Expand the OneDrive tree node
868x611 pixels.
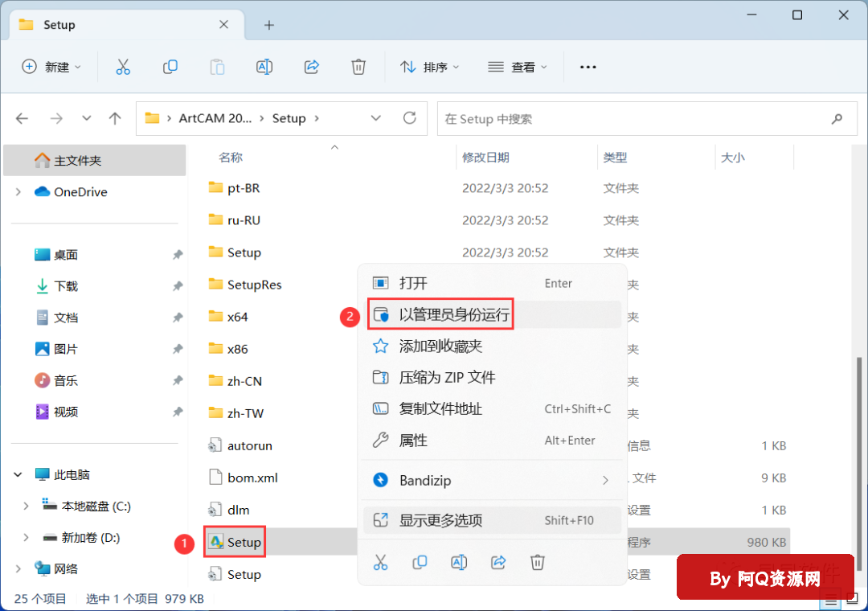pyautogui.click(x=18, y=191)
